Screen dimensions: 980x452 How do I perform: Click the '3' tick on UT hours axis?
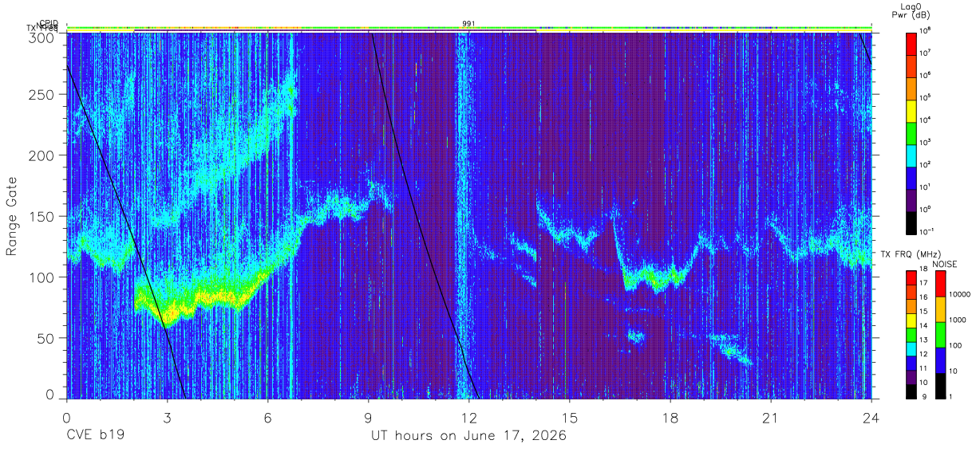[167, 418]
